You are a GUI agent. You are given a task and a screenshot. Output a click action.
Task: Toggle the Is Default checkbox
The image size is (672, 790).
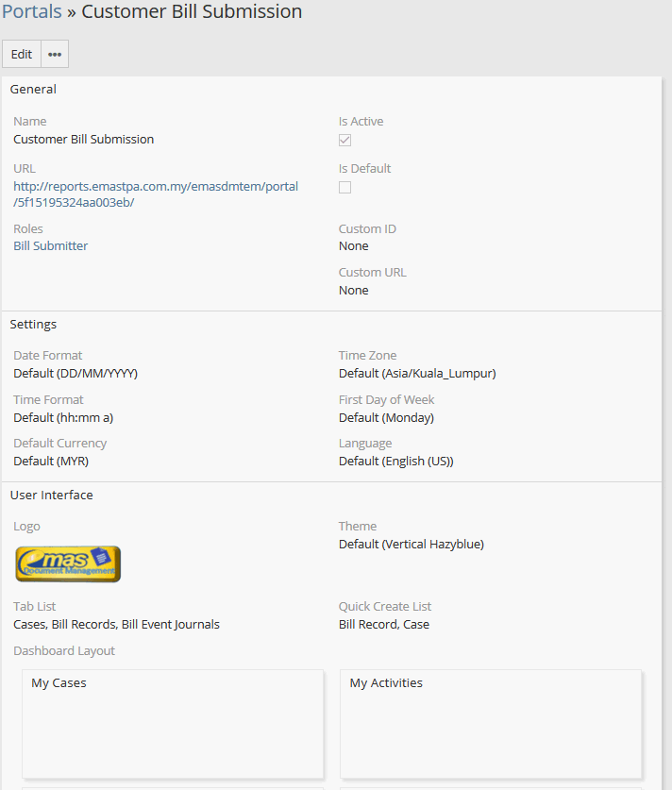345,188
